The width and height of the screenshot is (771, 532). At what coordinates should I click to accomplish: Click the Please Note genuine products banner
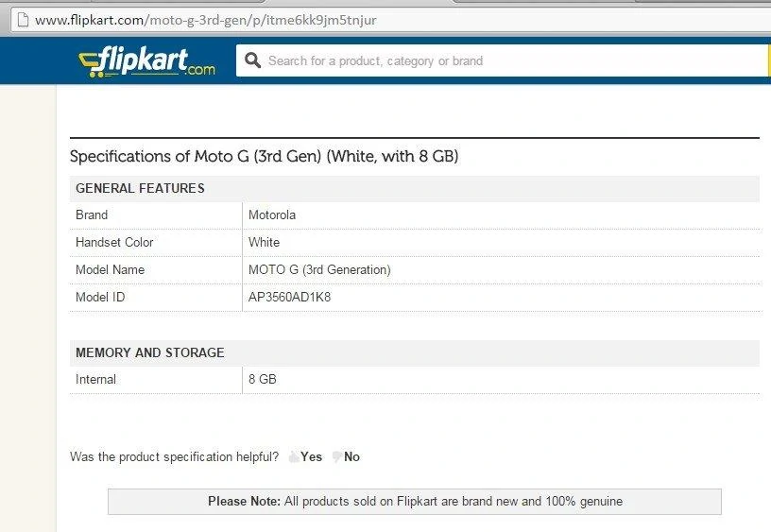pyautogui.click(x=415, y=502)
